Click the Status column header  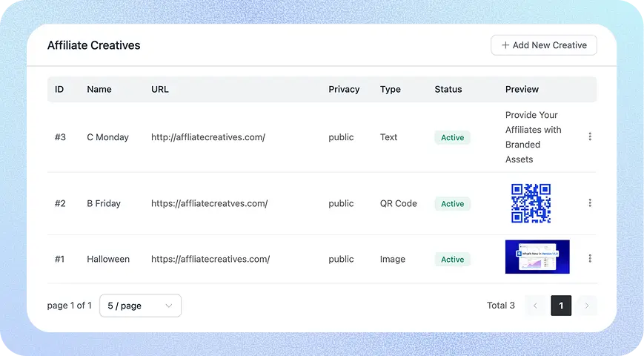448,89
